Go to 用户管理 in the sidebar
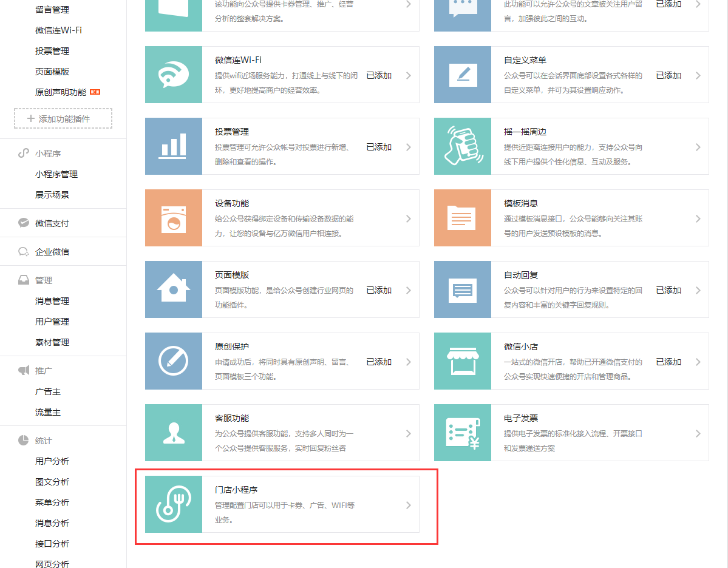This screenshot has width=728, height=568. 52,321
